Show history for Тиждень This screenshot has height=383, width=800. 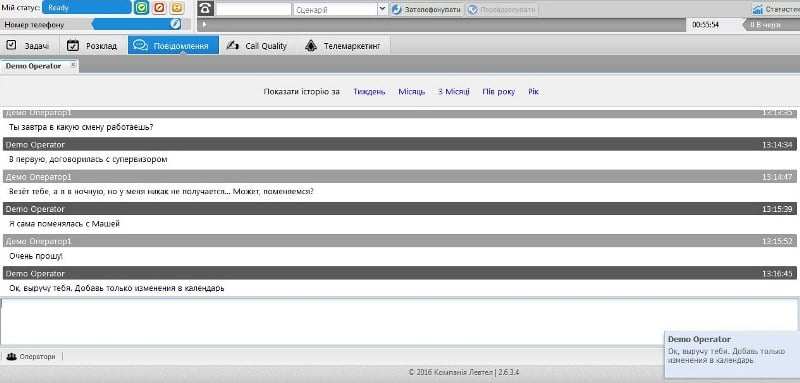click(x=369, y=92)
